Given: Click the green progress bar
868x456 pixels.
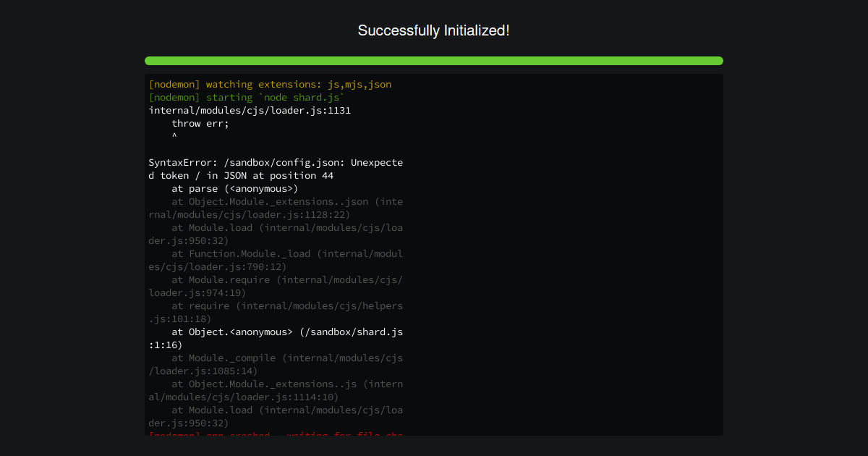Looking at the screenshot, I should coord(434,61).
